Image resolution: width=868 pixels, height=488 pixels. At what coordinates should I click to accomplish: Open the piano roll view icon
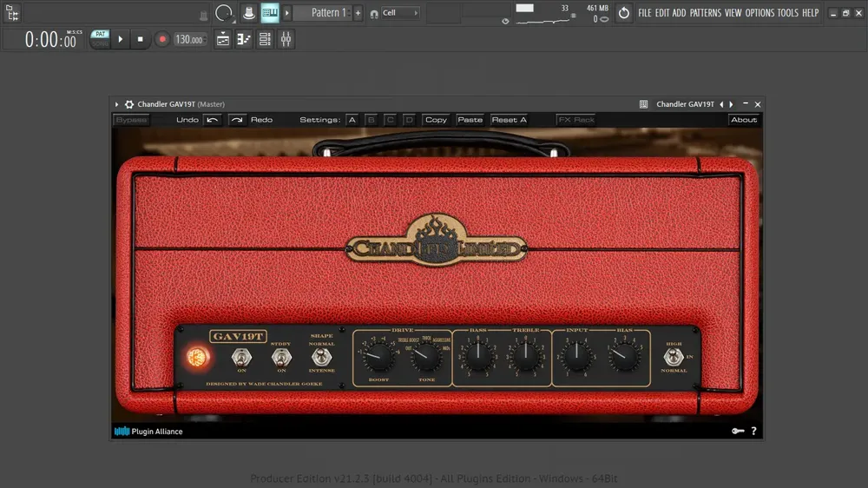(x=244, y=39)
